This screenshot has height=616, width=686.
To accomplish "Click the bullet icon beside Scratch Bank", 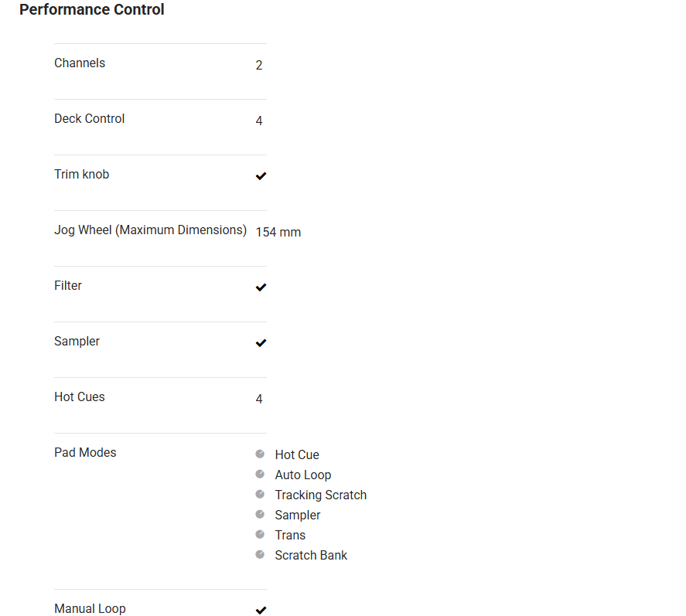I will 260,555.
